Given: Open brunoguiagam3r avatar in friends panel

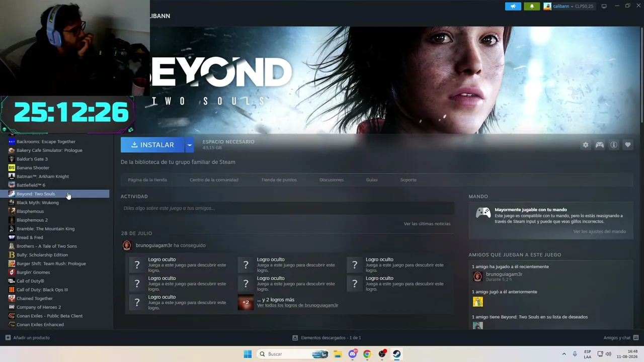Looking at the screenshot, I should click(478, 277).
